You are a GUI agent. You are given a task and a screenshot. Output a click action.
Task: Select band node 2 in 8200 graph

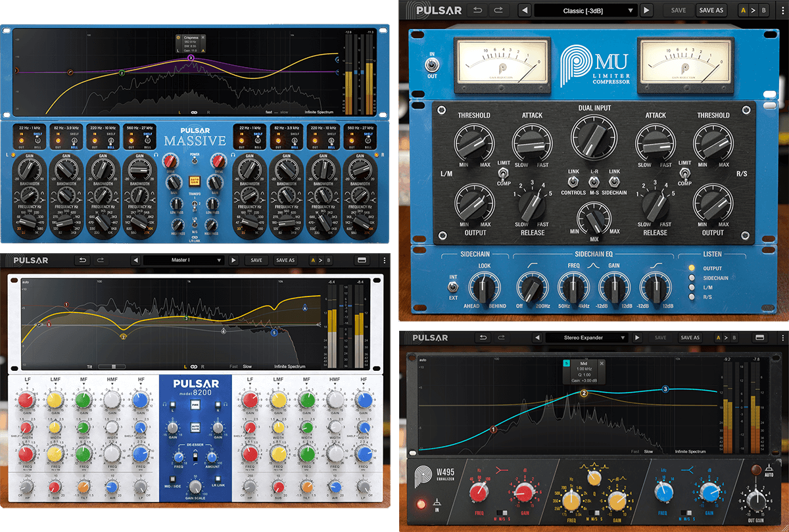(123, 337)
